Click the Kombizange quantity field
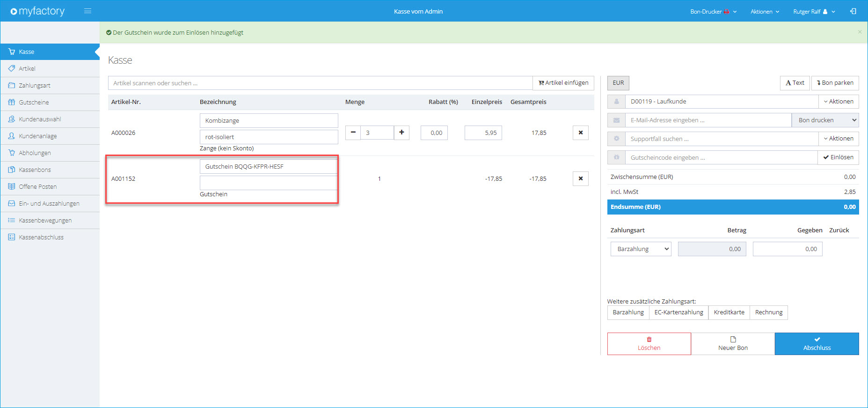868x408 pixels. pyautogui.click(x=377, y=133)
